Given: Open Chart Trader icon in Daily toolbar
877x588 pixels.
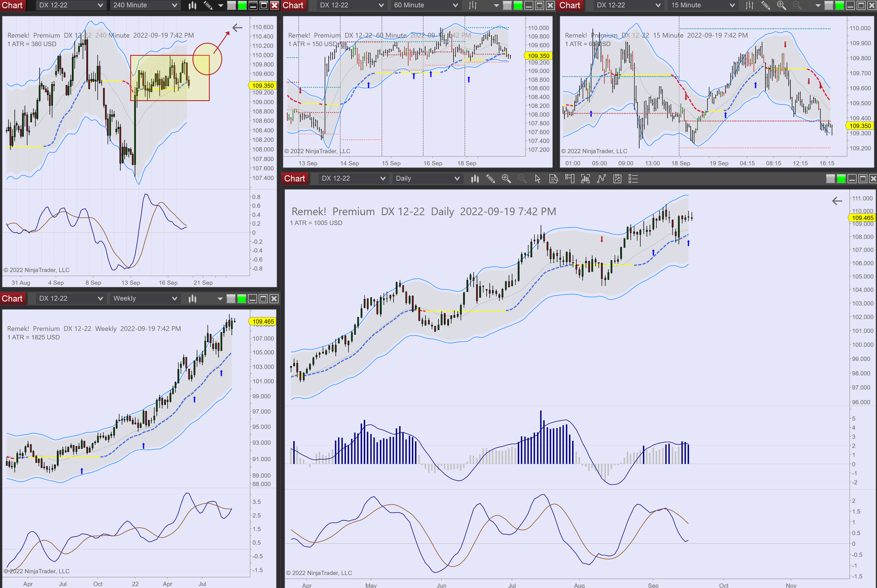Looking at the screenshot, I should (570, 179).
